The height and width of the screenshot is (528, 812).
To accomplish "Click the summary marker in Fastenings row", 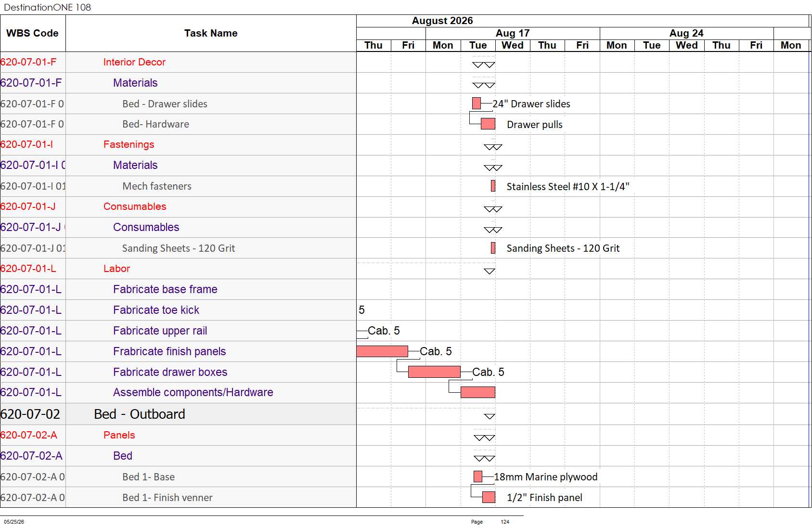I will (493, 147).
